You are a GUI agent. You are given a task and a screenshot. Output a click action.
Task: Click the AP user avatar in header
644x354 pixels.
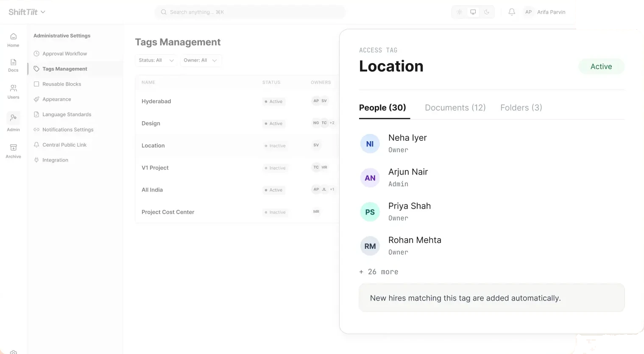(528, 12)
